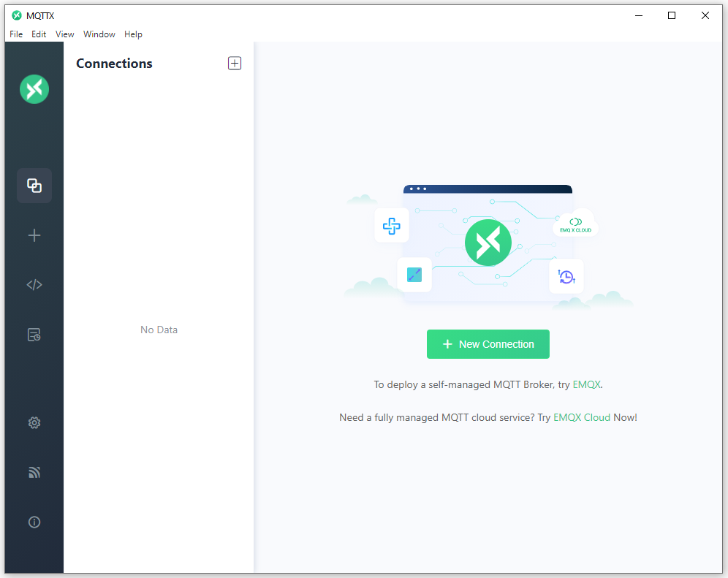
Task: Open the Help feed icon
Action: click(x=34, y=472)
